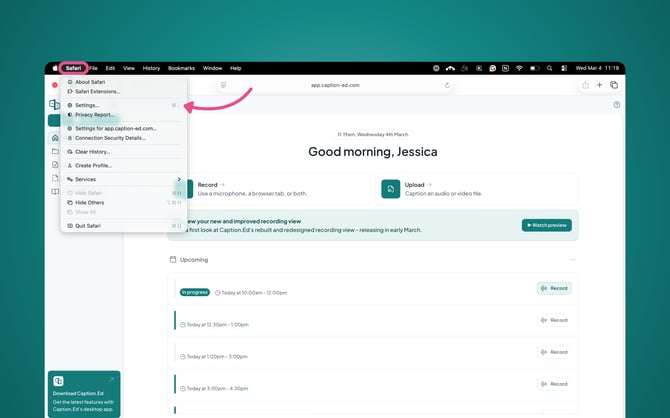Open the History menu in menu bar
This screenshot has height=418, width=670.
click(151, 68)
